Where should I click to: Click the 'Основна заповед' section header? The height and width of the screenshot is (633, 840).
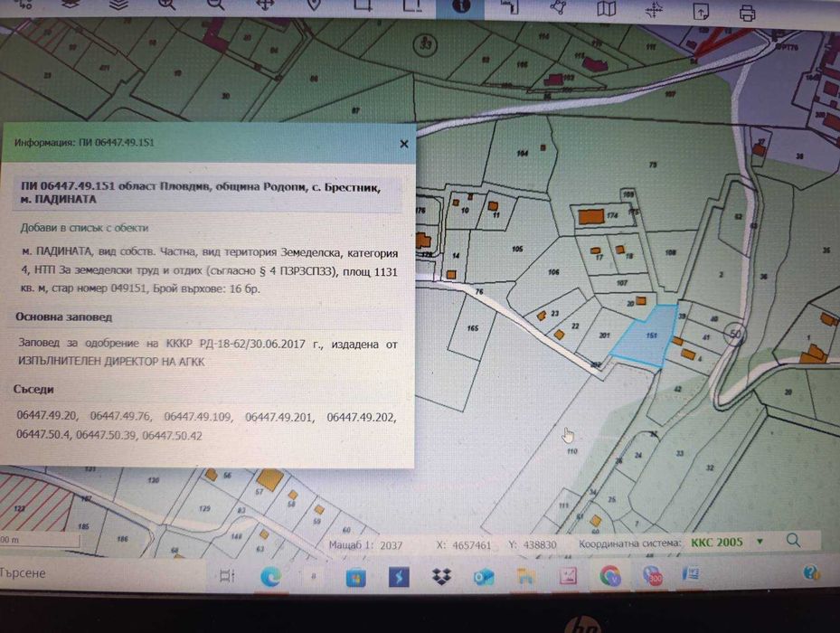click(64, 316)
